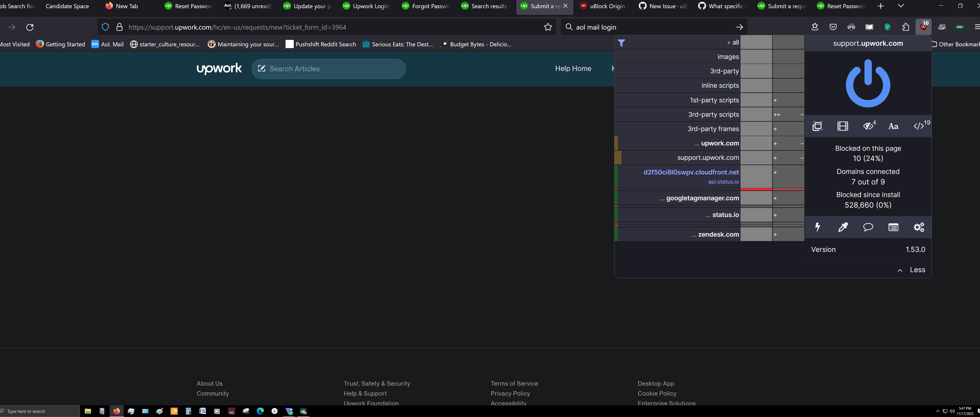Open the element zapper lightning icon
Screen dimensions: 980x417
click(818, 227)
